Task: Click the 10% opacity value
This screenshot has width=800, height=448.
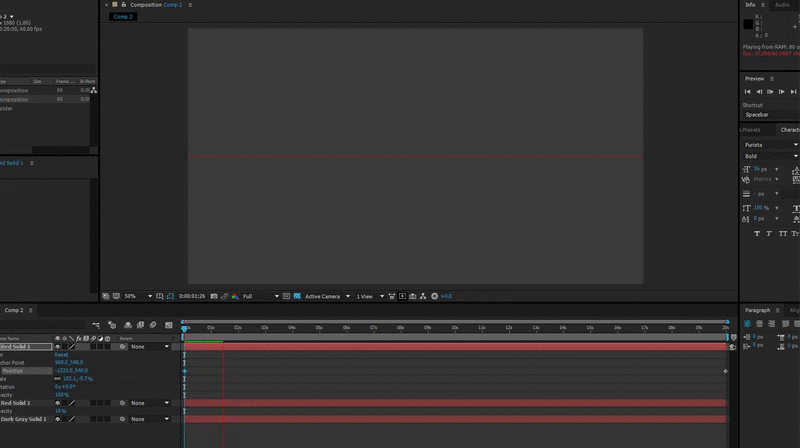Action: point(61,411)
